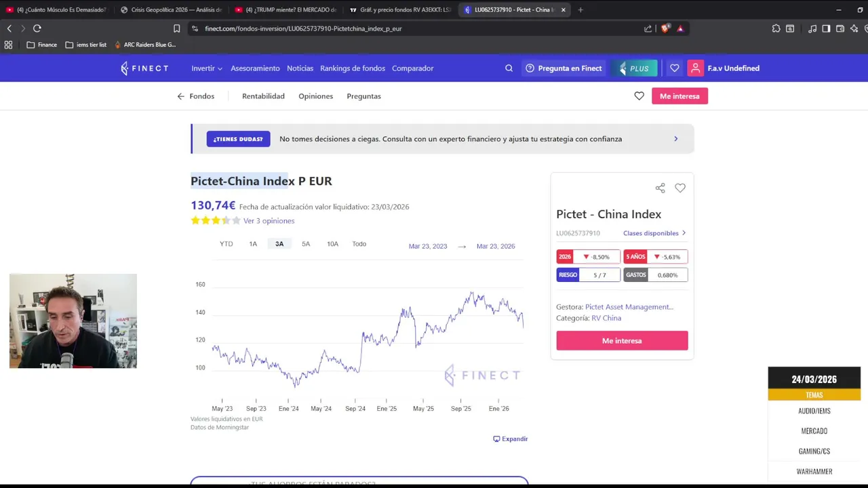Toggle favorite heart beside Me interesa
Screen dimensions: 868x488
coord(639,96)
